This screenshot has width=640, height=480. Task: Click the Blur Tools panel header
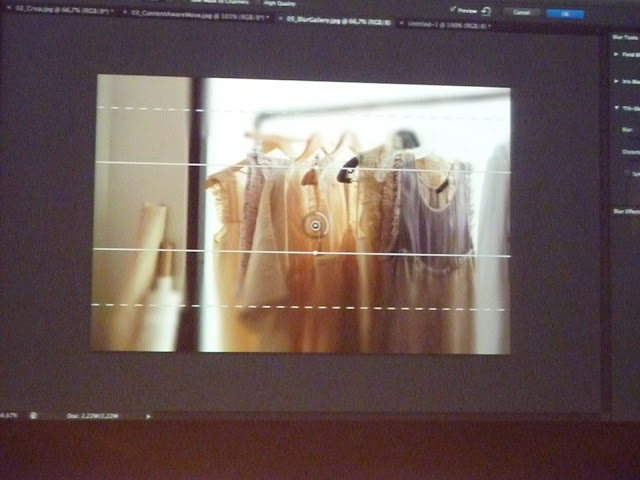(x=625, y=37)
